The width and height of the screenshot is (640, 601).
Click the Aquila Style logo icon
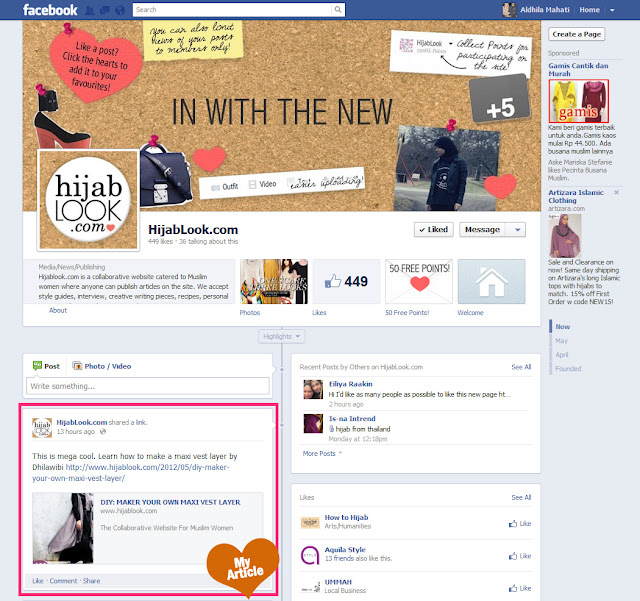point(310,555)
